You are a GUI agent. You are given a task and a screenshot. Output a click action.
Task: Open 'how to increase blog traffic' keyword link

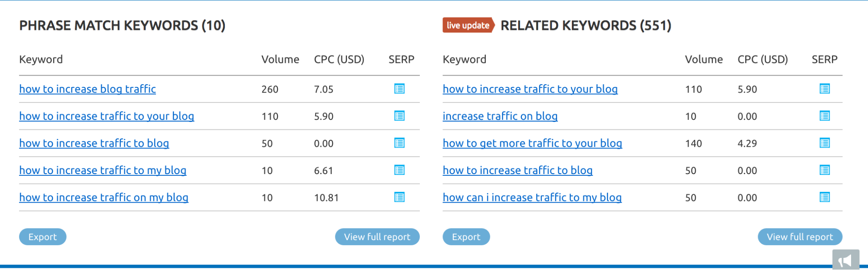pos(87,89)
